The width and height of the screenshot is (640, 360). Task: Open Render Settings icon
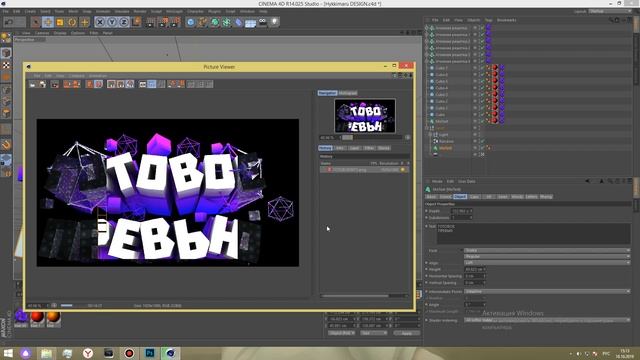[176, 22]
